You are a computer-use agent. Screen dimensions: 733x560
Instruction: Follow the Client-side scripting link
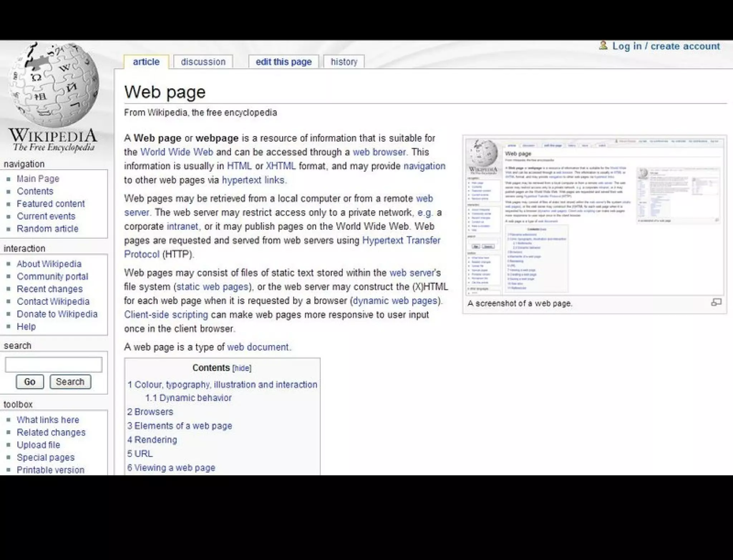pos(166,315)
